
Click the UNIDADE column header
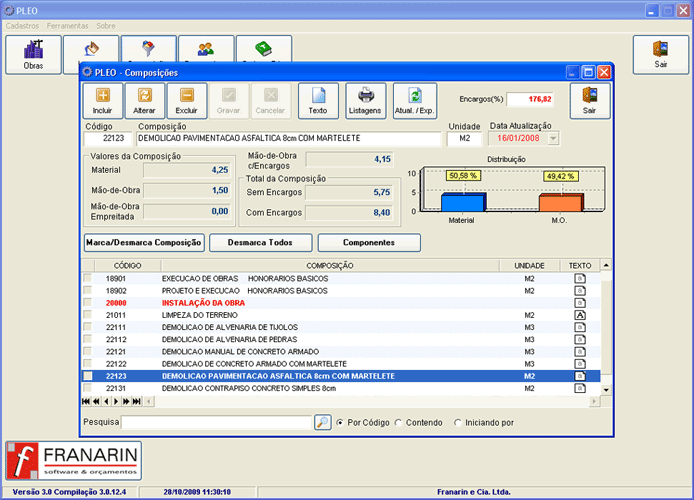(529, 265)
